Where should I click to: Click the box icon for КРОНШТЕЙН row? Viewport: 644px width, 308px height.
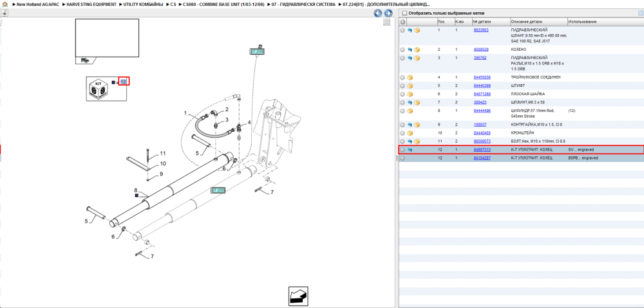tap(410, 133)
